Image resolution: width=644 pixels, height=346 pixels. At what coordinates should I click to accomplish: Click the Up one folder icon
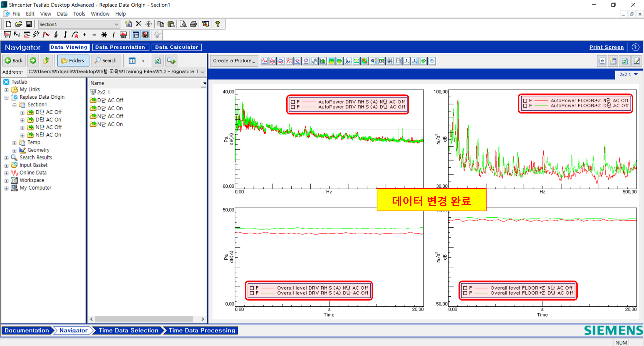46,61
